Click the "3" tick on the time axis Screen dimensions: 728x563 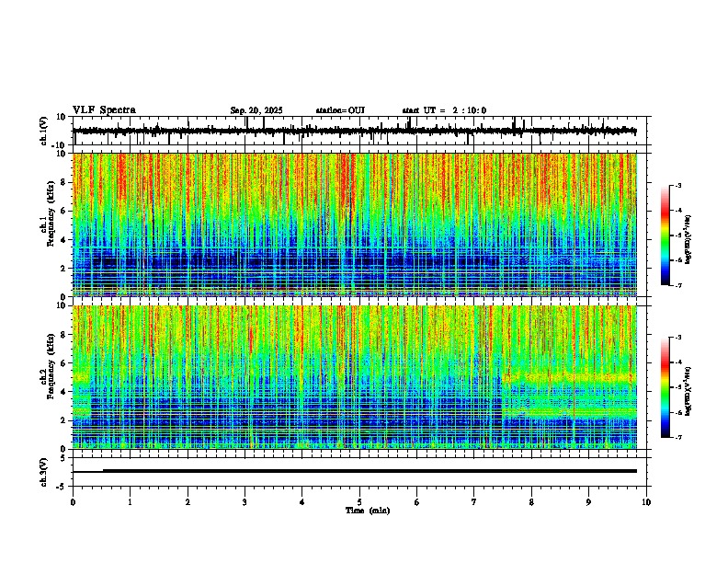pyautogui.click(x=245, y=502)
